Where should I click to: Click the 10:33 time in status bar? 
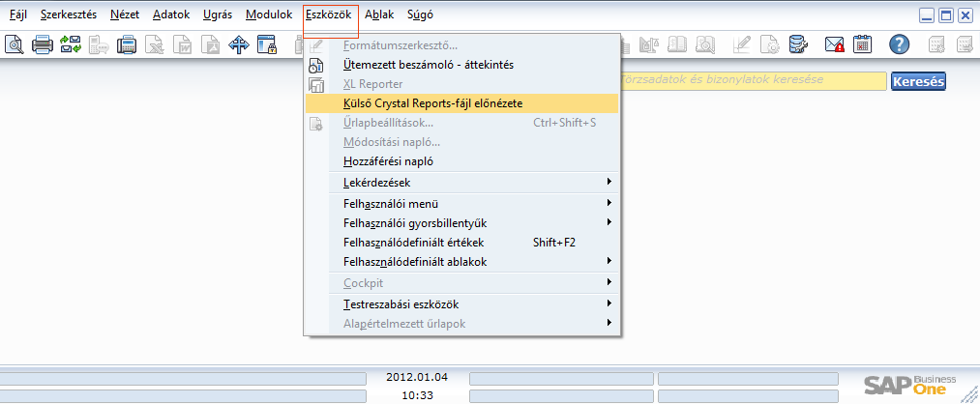point(417,395)
